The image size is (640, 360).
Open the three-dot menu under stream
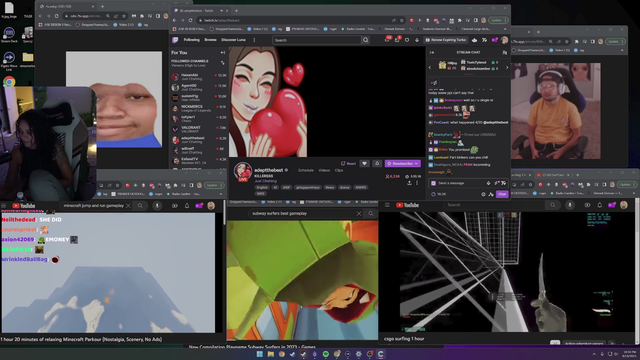tap(417, 183)
